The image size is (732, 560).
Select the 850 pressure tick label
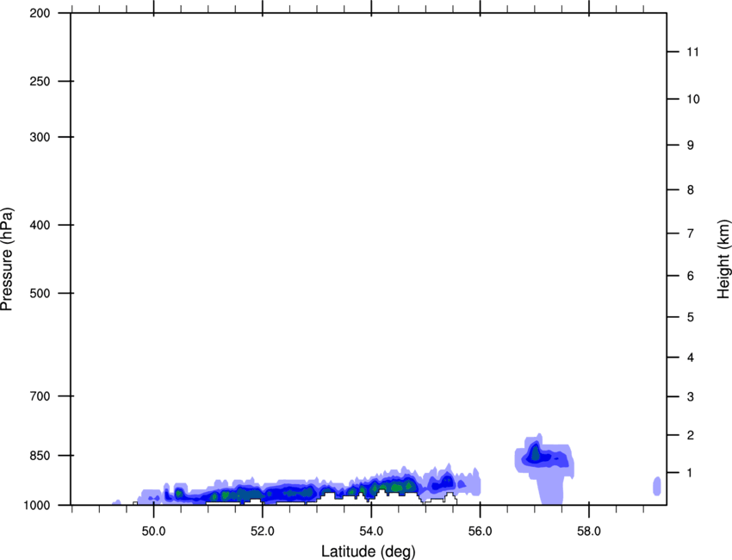click(40, 456)
